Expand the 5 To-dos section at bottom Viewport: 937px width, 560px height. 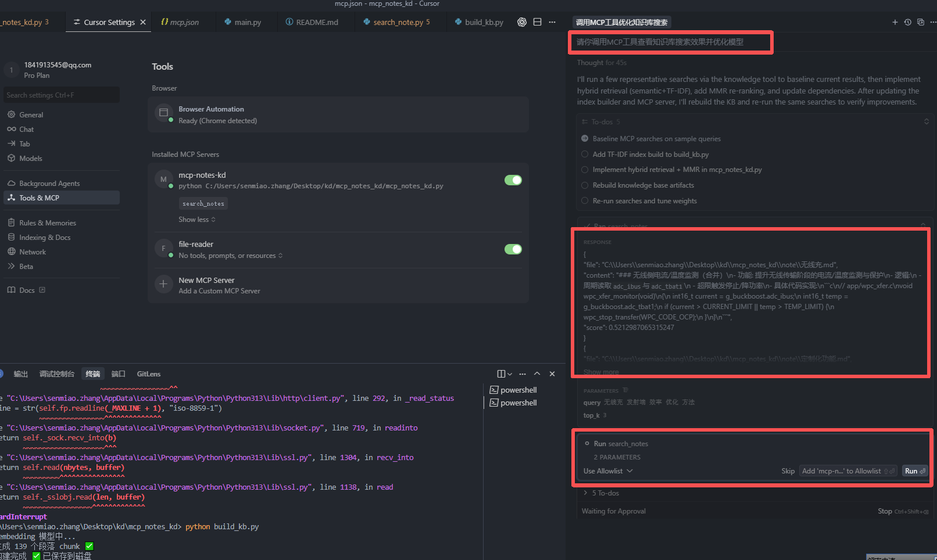(602, 493)
